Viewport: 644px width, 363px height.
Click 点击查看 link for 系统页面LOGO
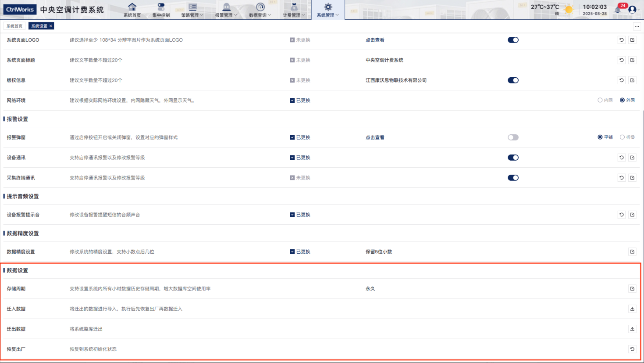click(x=375, y=40)
